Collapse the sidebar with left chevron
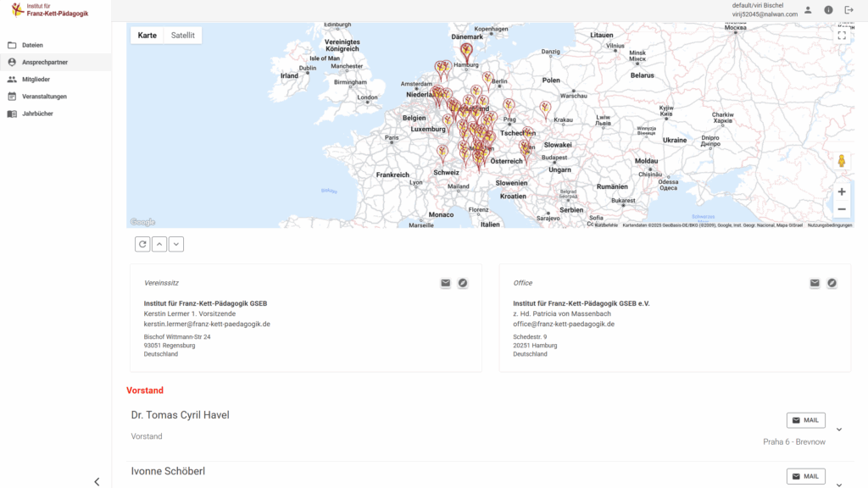This screenshot has width=868, height=488. [97, 482]
